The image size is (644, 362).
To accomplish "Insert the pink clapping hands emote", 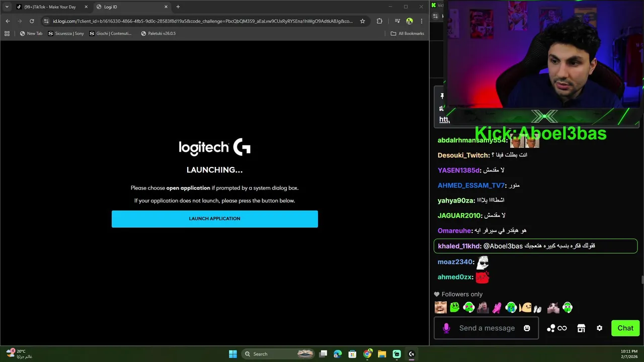I will [x=497, y=308].
